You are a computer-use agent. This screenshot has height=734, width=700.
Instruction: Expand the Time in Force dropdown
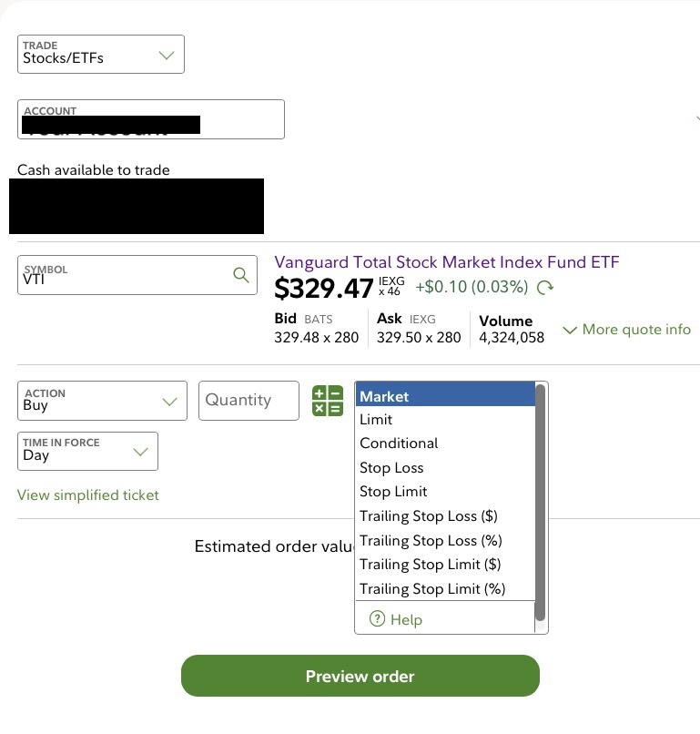pyautogui.click(x=87, y=451)
